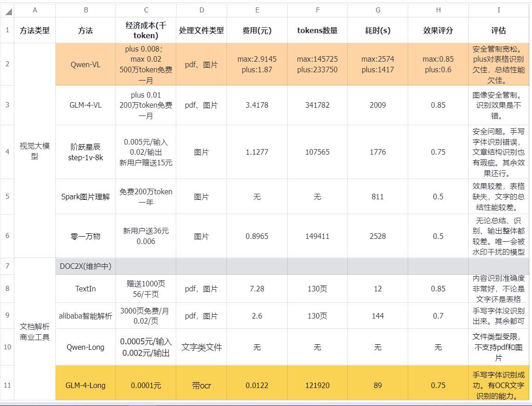Select the max:145725 plus:233750 cell
532x406 pixels.
click(318, 64)
